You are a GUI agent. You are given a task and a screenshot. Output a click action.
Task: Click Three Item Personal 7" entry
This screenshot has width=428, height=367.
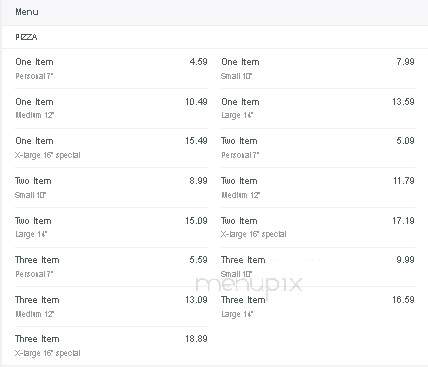[x=111, y=267]
